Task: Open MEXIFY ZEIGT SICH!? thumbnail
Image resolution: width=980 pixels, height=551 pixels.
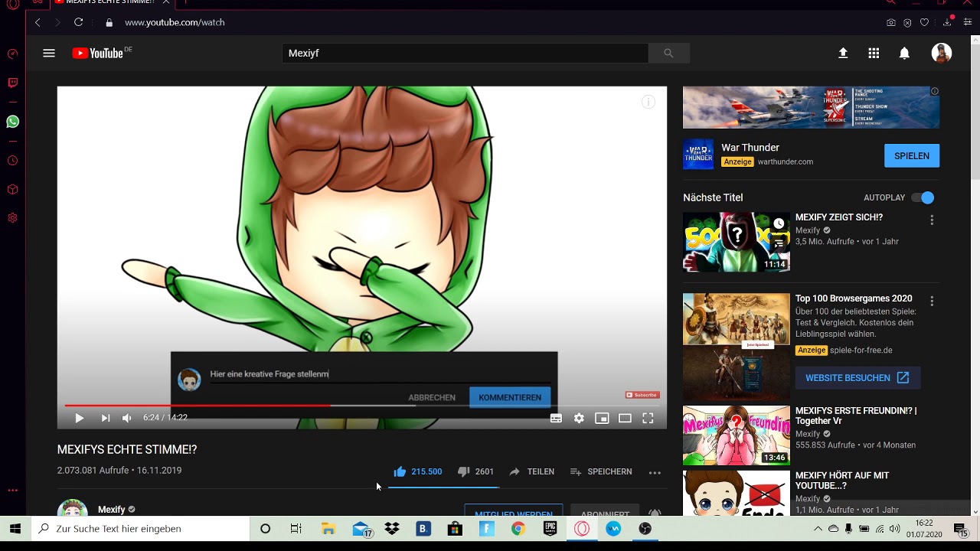Action: coord(736,242)
